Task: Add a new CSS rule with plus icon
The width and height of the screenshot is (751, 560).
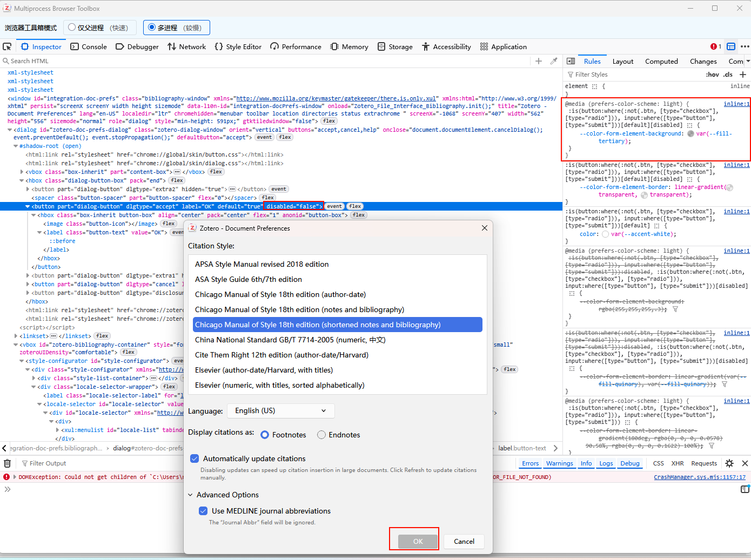Action: (743, 75)
